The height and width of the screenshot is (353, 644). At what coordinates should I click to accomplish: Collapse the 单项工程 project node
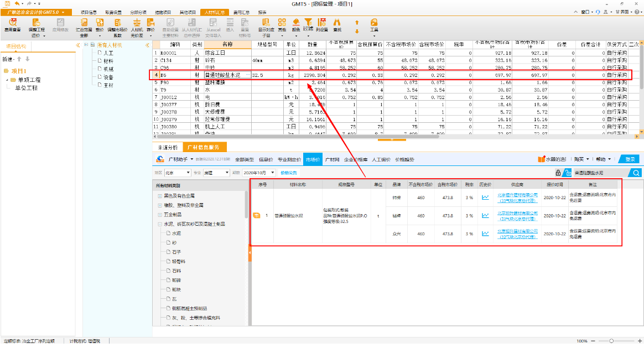[x=7, y=80]
